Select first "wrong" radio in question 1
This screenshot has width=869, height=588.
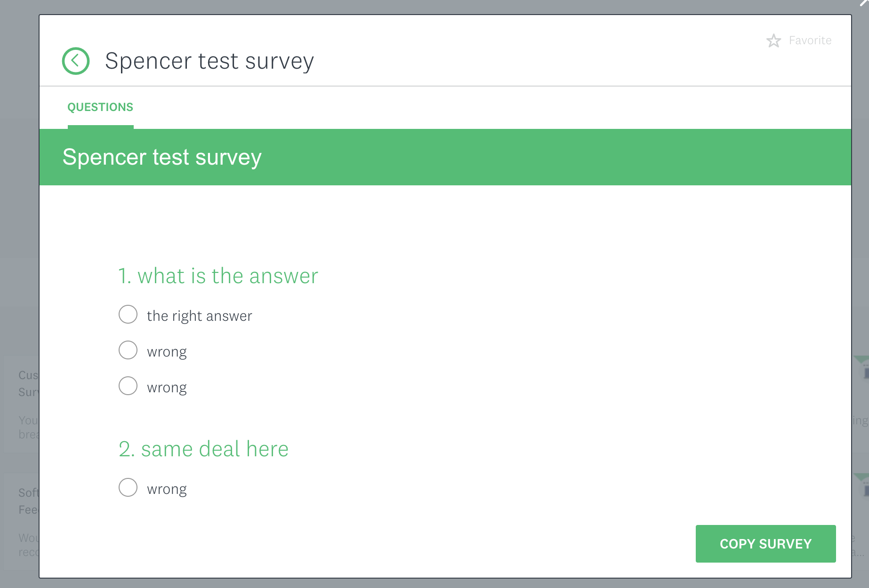point(128,350)
